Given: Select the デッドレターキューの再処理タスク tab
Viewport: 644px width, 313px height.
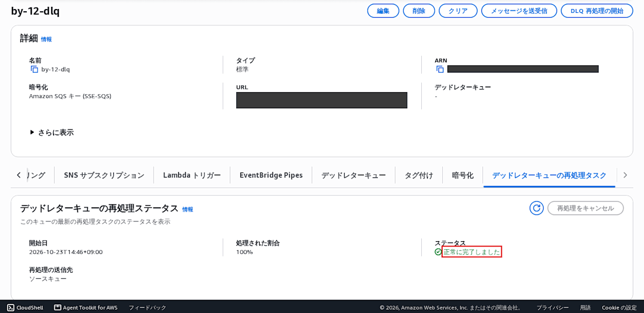Looking at the screenshot, I should tap(550, 175).
